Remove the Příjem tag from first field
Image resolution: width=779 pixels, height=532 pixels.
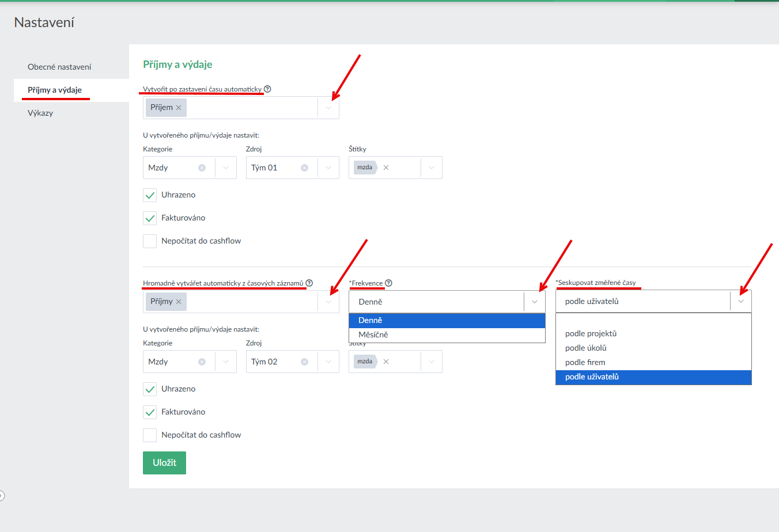point(179,108)
